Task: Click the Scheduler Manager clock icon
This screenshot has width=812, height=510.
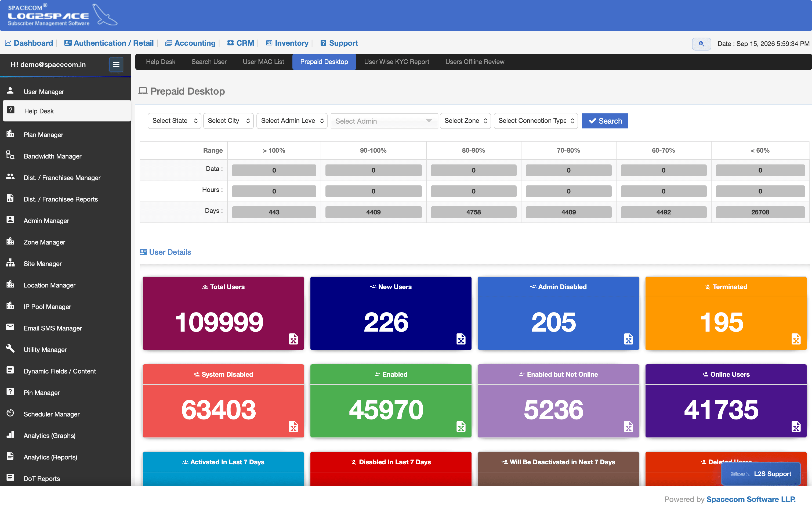Action: pyautogui.click(x=10, y=413)
